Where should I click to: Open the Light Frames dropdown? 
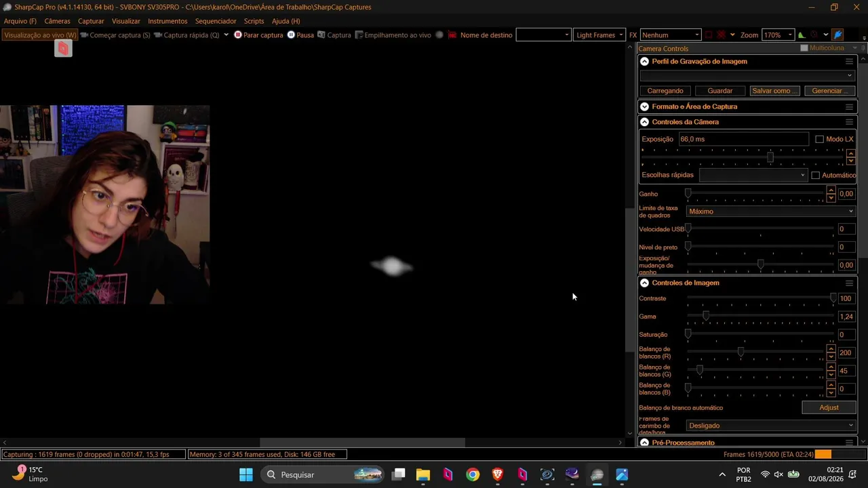click(599, 35)
